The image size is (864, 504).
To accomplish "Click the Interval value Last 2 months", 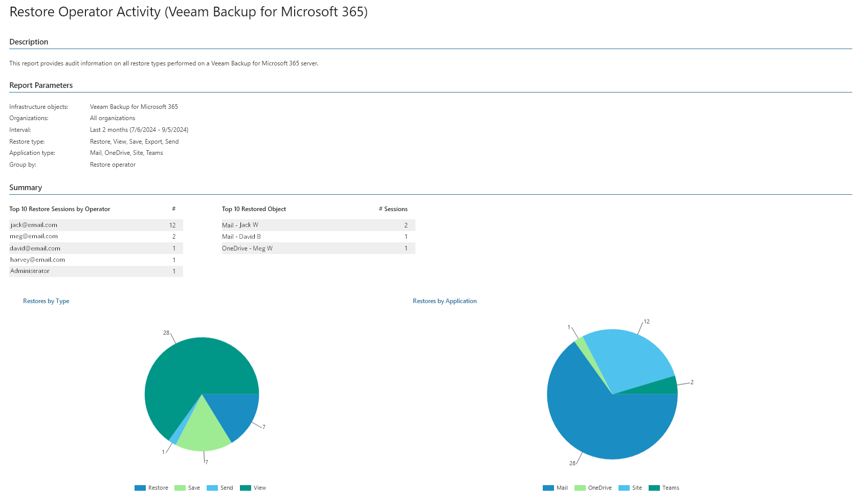I will [139, 130].
